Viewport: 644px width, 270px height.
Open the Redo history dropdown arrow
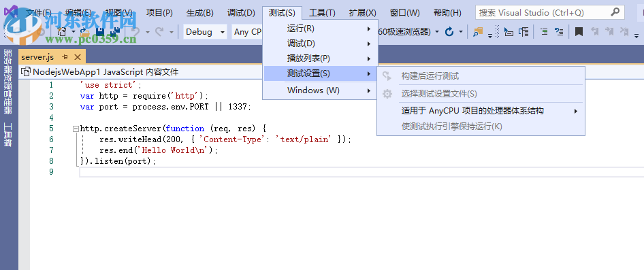(x=172, y=32)
